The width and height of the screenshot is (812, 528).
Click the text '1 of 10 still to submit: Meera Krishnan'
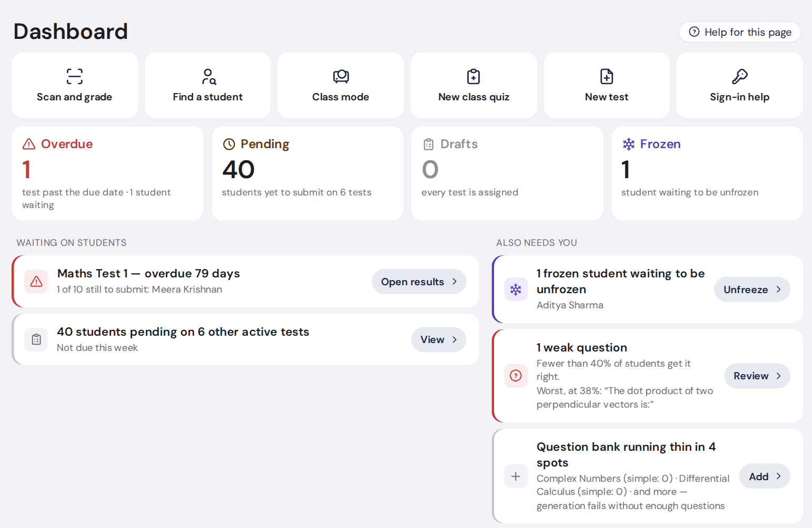(x=139, y=289)
